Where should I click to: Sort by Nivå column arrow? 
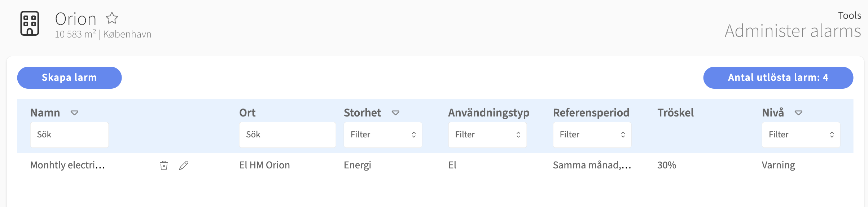799,113
